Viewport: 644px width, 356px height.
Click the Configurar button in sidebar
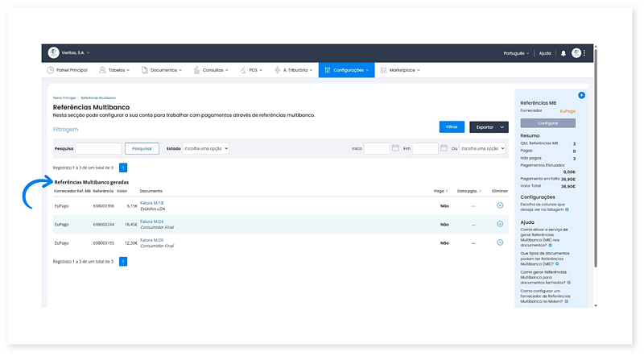(x=547, y=123)
